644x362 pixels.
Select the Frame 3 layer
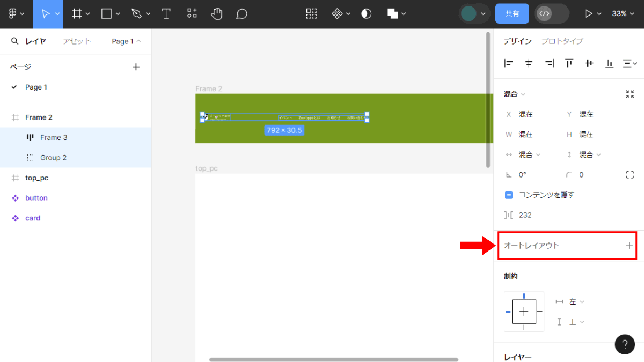point(76,137)
